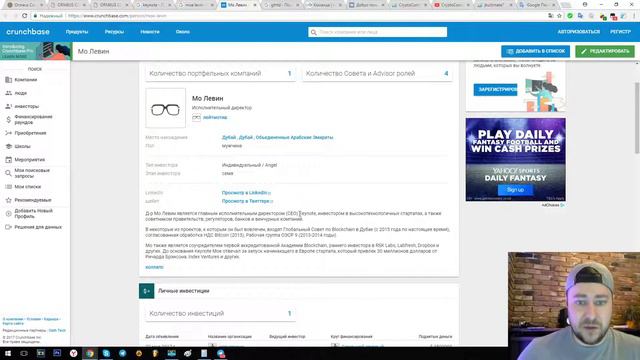
Task: Click the crunchbase logo
Action: click(x=28, y=32)
